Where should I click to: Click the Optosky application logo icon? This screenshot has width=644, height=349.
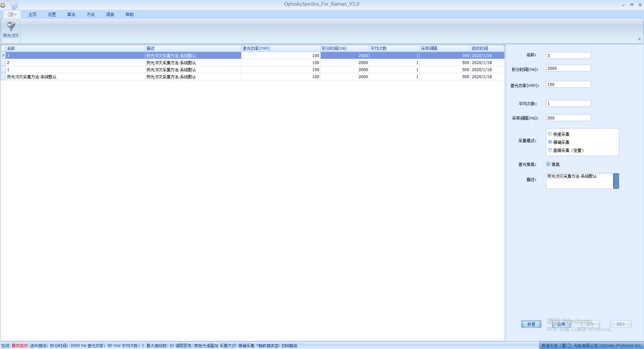[3, 5]
